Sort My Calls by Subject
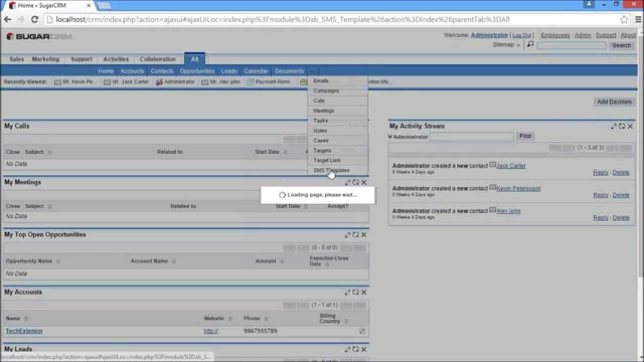The height and width of the screenshot is (362, 644). 50,152
